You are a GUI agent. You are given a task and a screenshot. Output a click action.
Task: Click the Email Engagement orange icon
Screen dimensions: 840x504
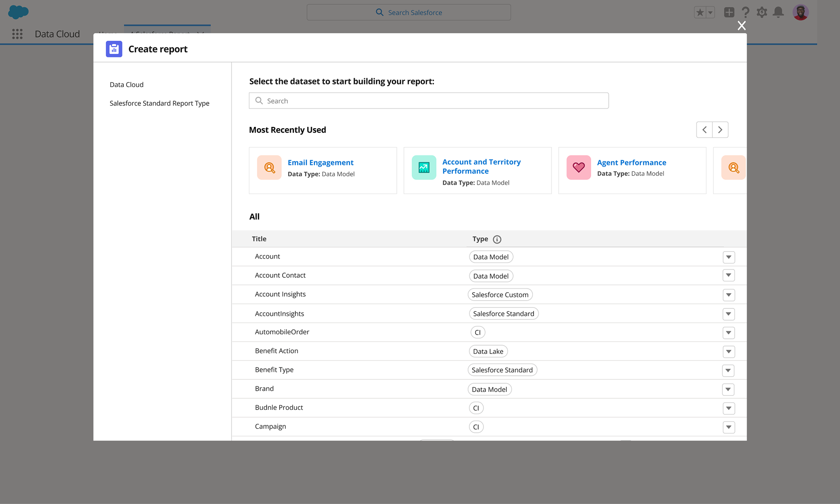pyautogui.click(x=269, y=168)
